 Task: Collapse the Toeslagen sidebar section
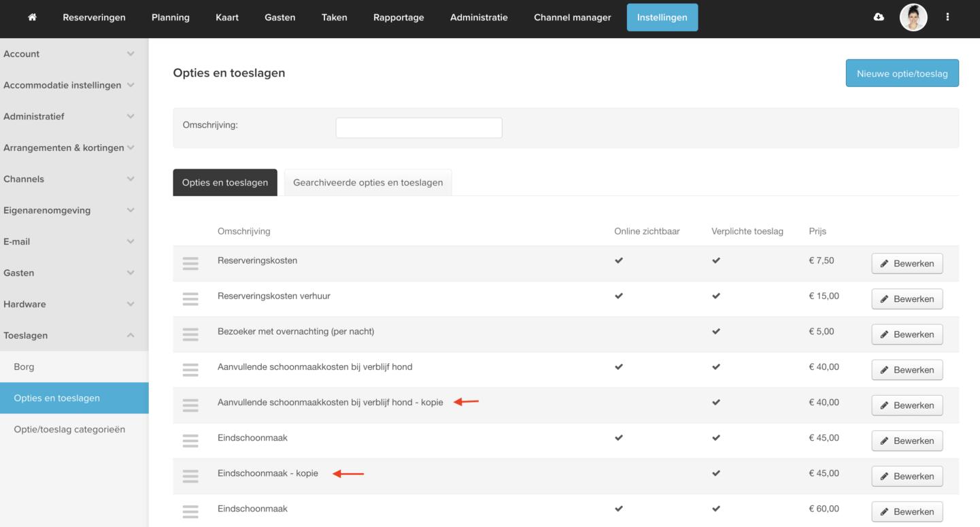68,335
